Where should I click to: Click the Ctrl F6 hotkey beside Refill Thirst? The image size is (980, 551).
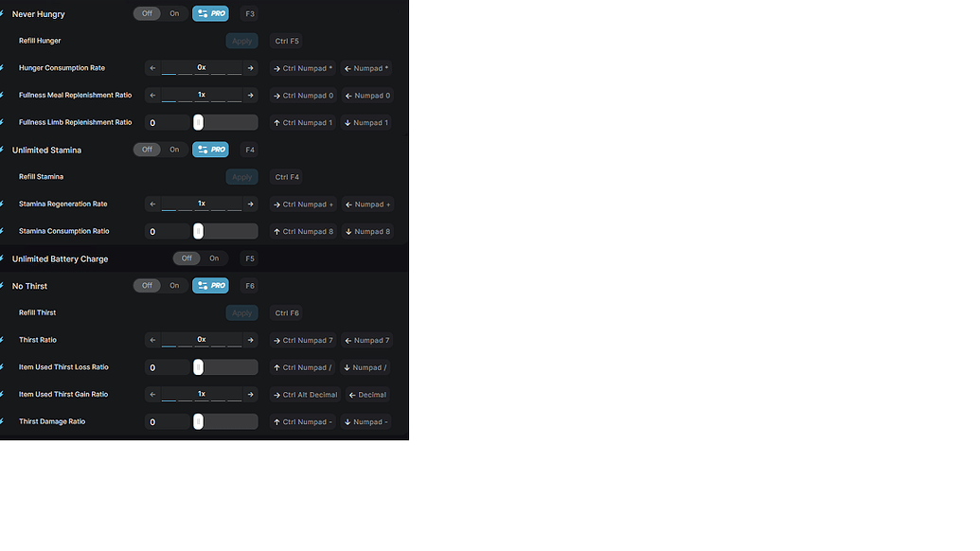285,312
